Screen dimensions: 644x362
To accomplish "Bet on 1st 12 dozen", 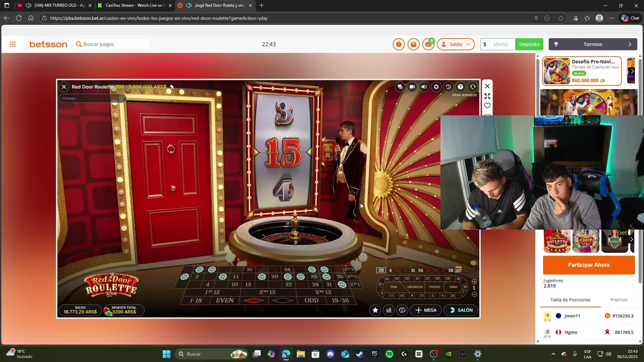I will (x=213, y=292).
